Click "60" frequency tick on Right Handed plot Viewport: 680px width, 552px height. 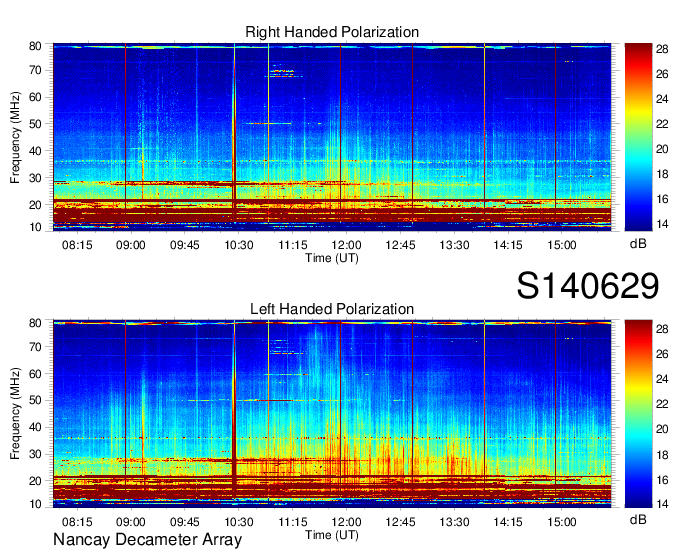coord(35,97)
